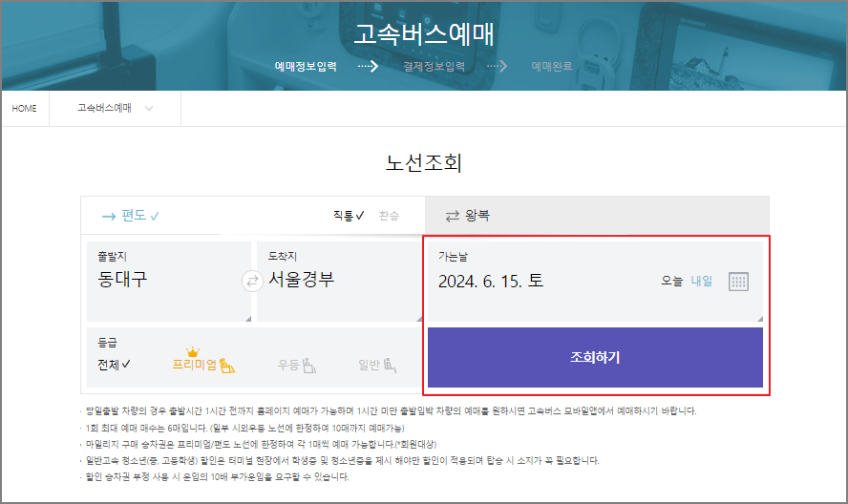The height and width of the screenshot is (504, 848).
Task: Go to HOME breadcrumb
Action: (x=24, y=108)
